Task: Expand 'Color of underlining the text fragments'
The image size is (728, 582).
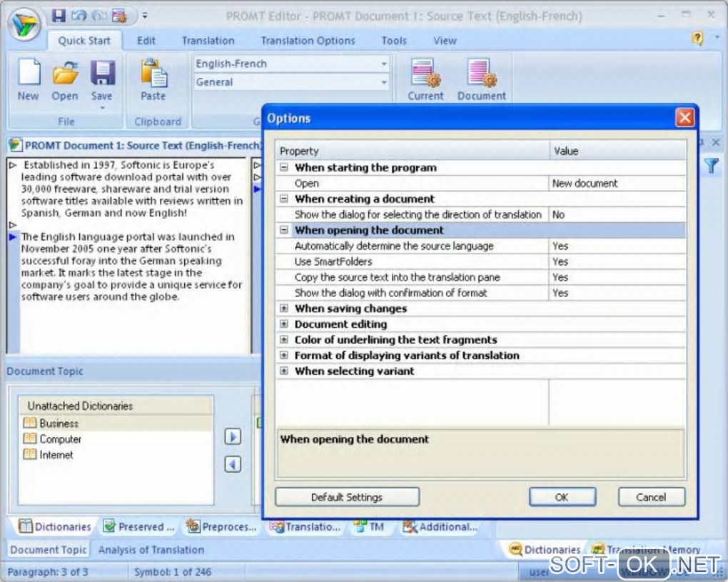Action: point(284,339)
